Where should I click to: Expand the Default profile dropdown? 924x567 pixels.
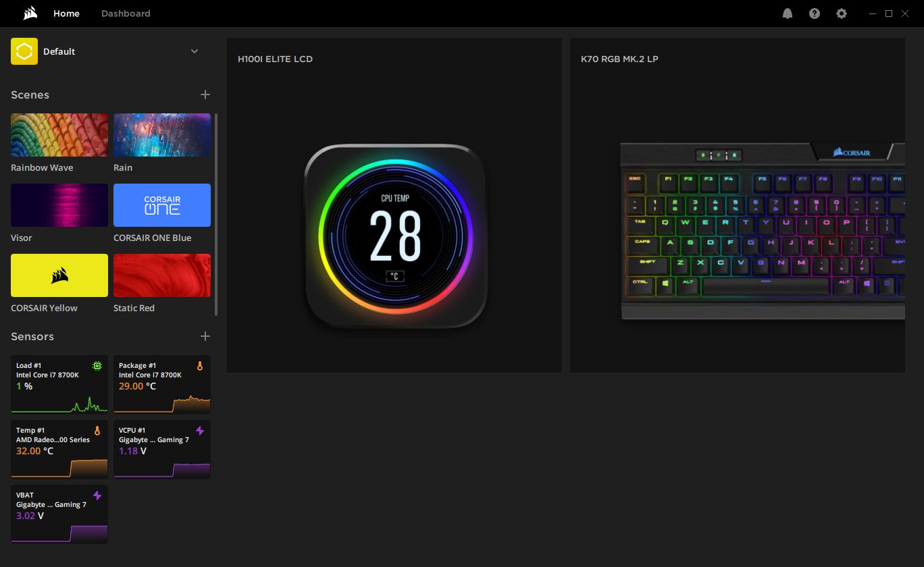(195, 51)
